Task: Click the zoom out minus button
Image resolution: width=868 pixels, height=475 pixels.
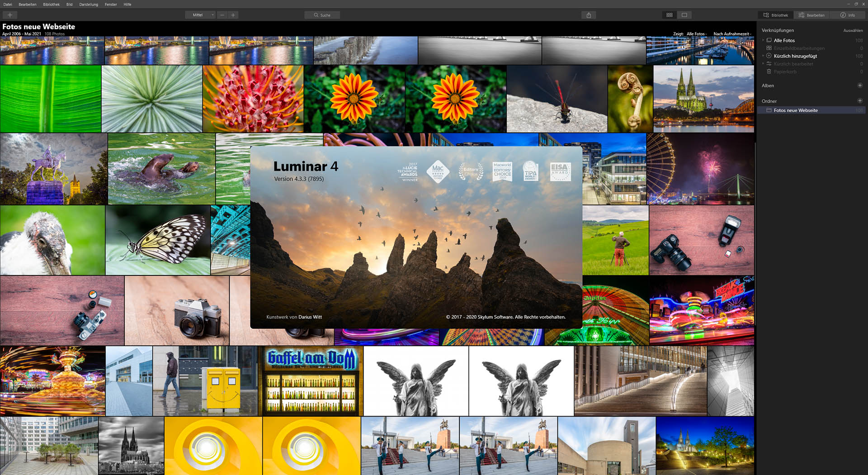Action: 222,15
